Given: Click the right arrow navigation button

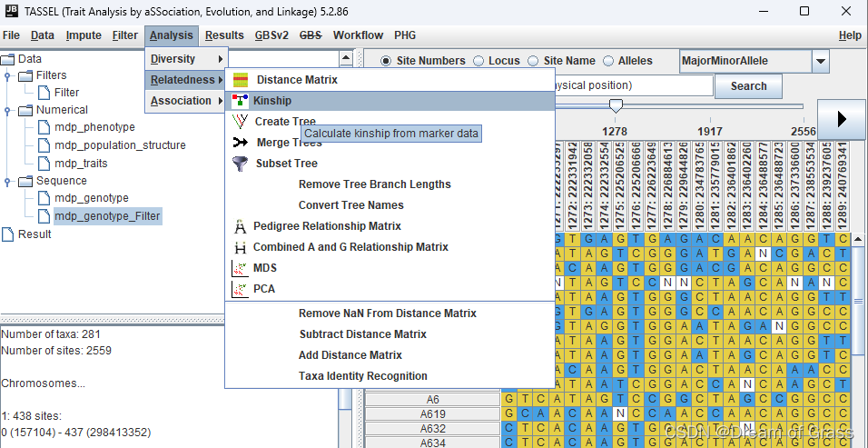Looking at the screenshot, I should (842, 119).
